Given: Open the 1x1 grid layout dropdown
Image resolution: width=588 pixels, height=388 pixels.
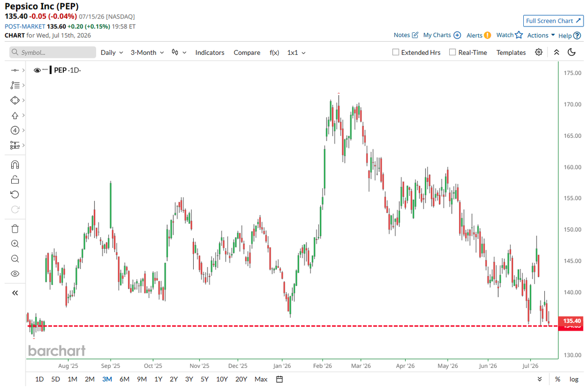Looking at the screenshot, I should [x=296, y=52].
